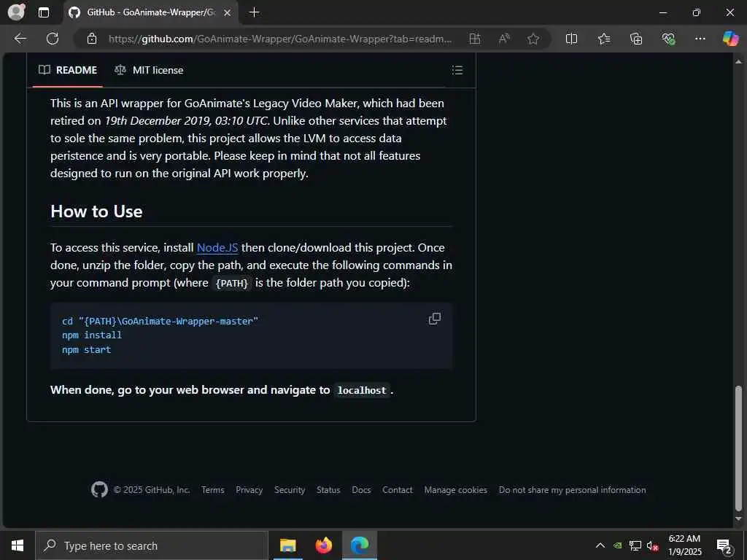The image size is (747, 560).
Task: Open Browser essentials heart icon
Action: click(668, 39)
